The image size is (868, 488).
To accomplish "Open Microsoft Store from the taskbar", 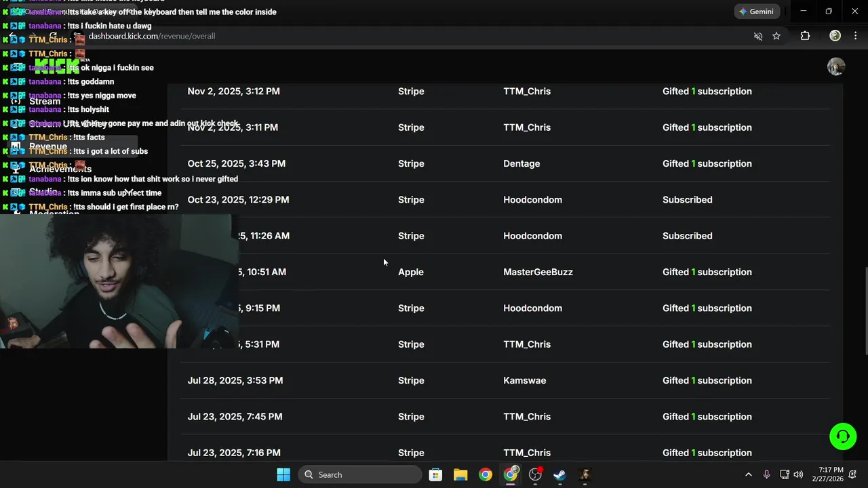I will (435, 474).
